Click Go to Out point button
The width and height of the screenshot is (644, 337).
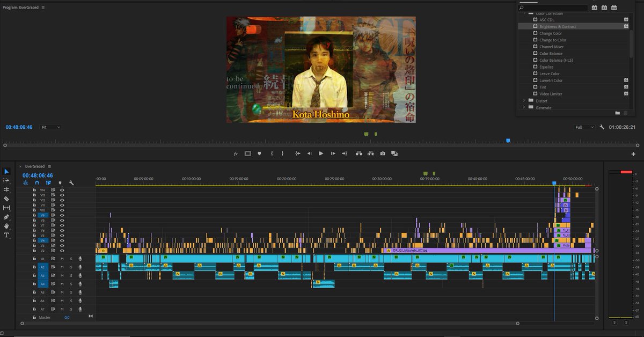[345, 153]
